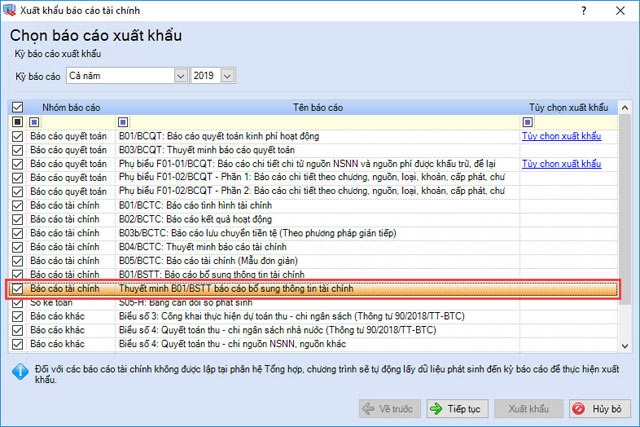
Task: Click the help question mark in title bar
Action: (x=584, y=11)
